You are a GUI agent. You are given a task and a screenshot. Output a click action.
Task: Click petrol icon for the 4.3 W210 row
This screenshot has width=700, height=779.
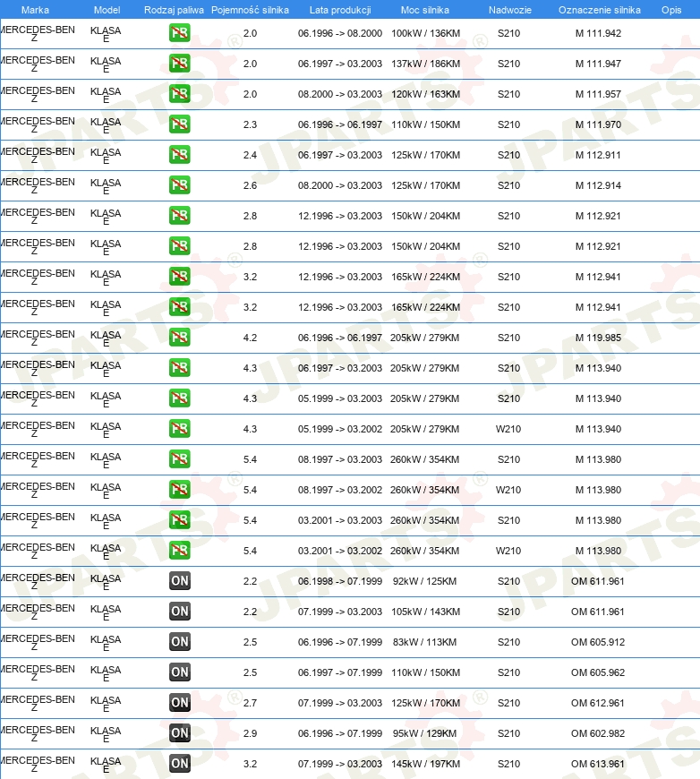point(179,429)
